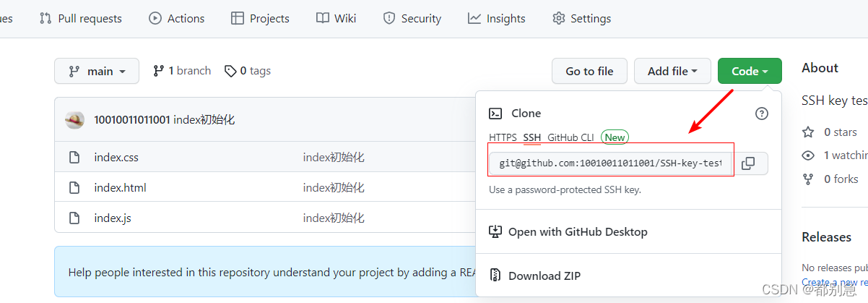
Task: Choose Download ZIP
Action: (x=535, y=276)
